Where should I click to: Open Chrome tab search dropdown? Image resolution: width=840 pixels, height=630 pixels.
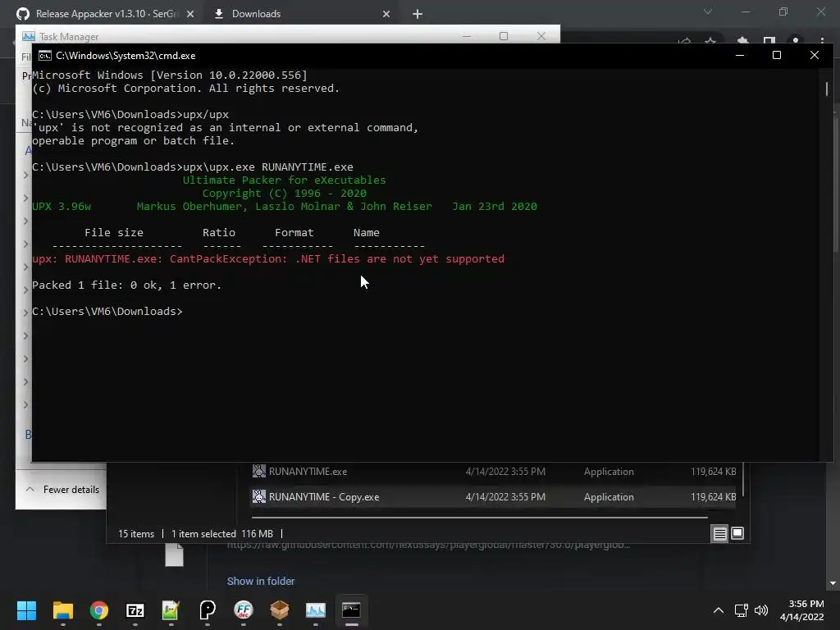[708, 11]
